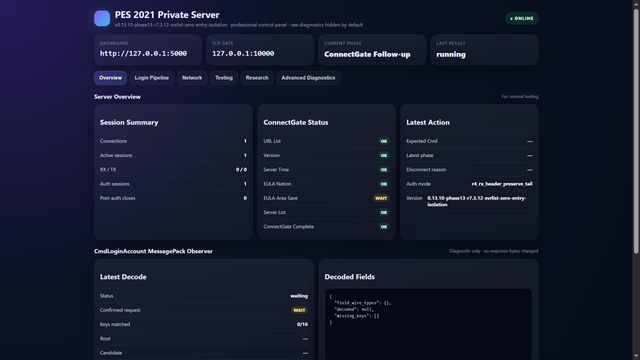Click the Connections row label

pos(113,141)
